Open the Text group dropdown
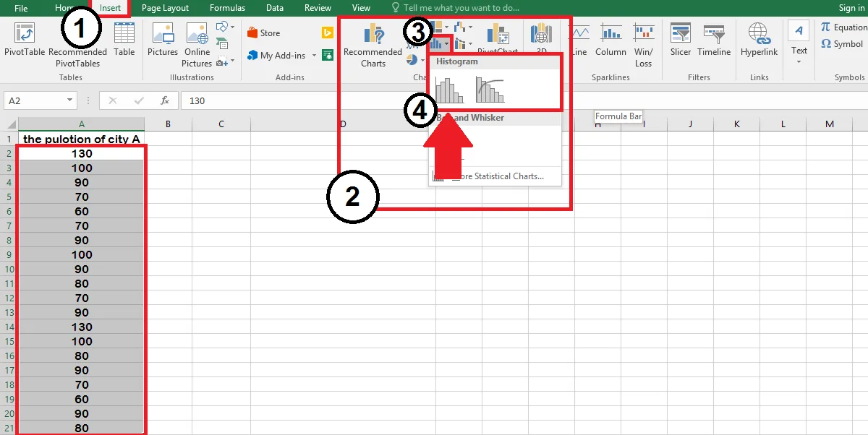868x435 pixels. click(799, 45)
